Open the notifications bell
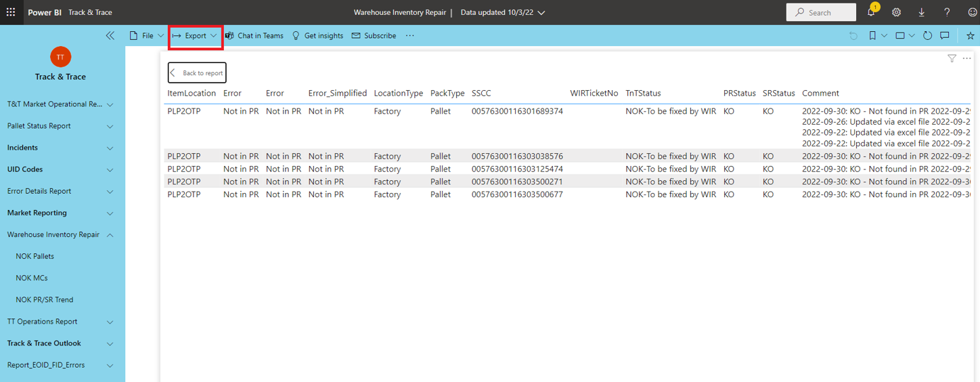The width and height of the screenshot is (980, 382). coord(871,12)
